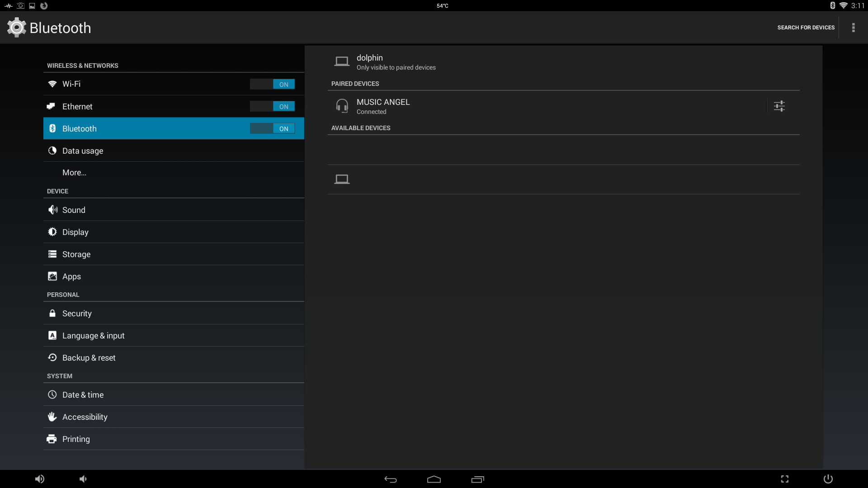Click the Settings gear icon beside Bluetooth title
This screenshot has height=488, width=868.
(x=17, y=28)
